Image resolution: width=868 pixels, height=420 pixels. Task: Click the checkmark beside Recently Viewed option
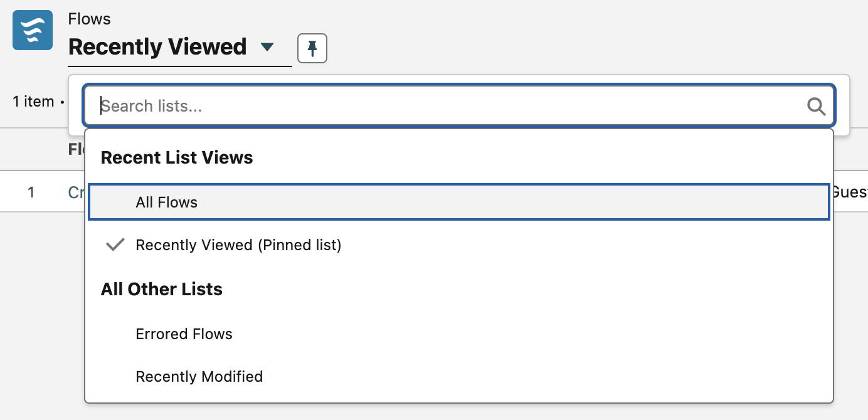tap(115, 244)
